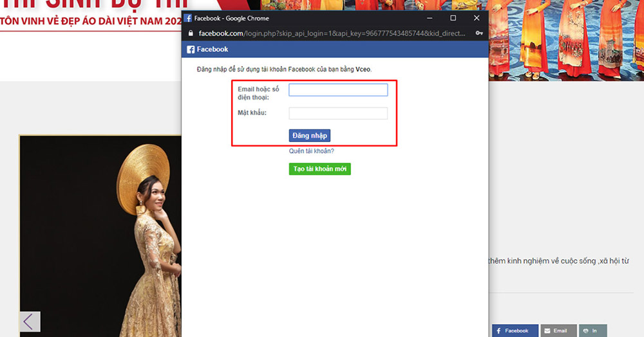
Task: Click the Vceo app name in login text
Action: click(363, 69)
